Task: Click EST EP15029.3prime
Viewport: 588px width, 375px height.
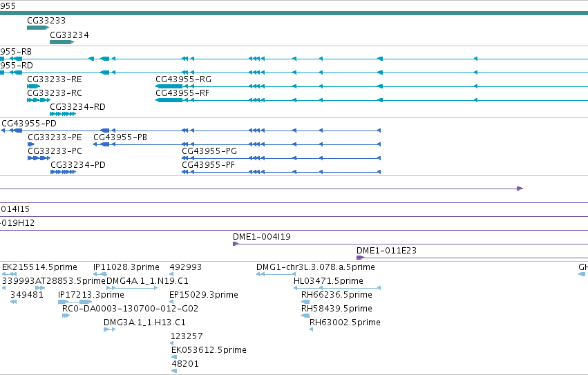Action: pos(204,295)
